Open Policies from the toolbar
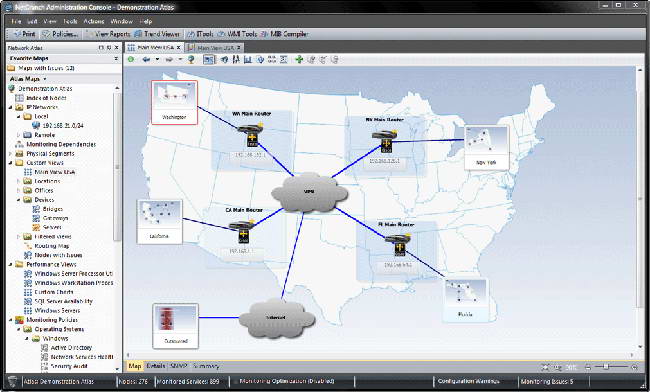Image resolution: width=650 pixels, height=392 pixels. tap(60, 34)
